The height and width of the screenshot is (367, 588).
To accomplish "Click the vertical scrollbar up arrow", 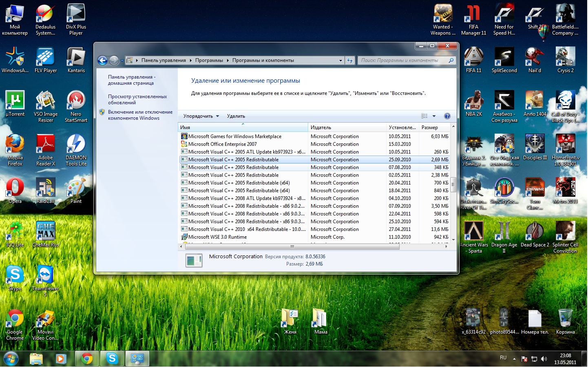I will (453, 127).
